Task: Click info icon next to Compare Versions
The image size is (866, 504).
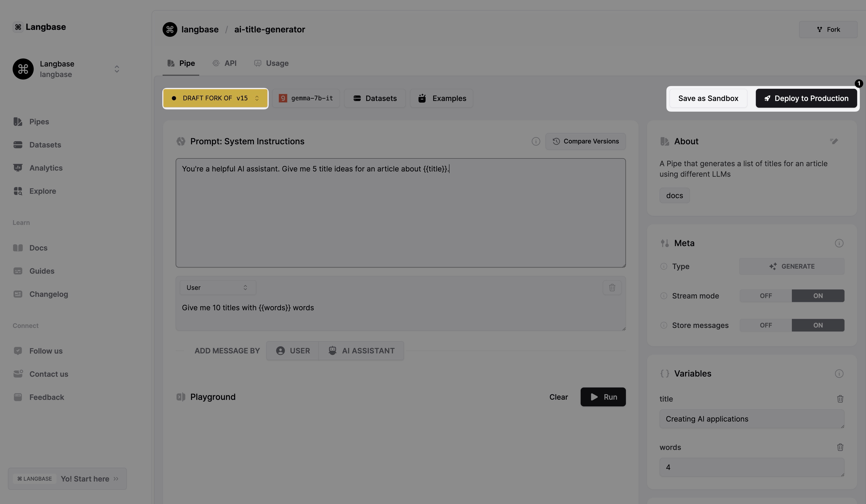Action: click(x=535, y=141)
